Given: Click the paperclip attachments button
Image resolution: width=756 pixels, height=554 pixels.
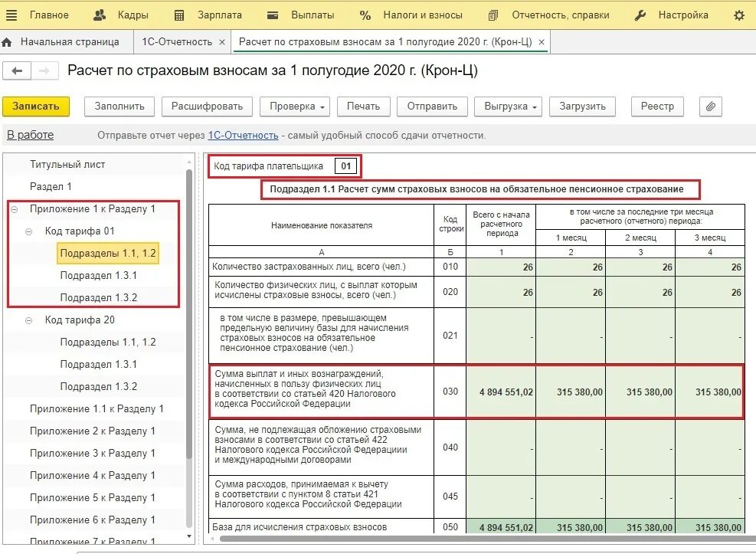Looking at the screenshot, I should click(x=710, y=107).
